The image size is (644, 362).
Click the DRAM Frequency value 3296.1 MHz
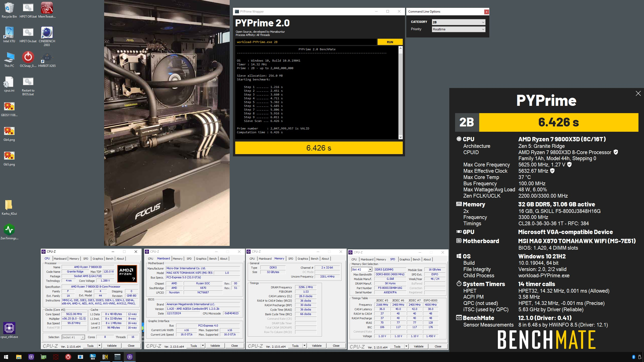click(306, 287)
